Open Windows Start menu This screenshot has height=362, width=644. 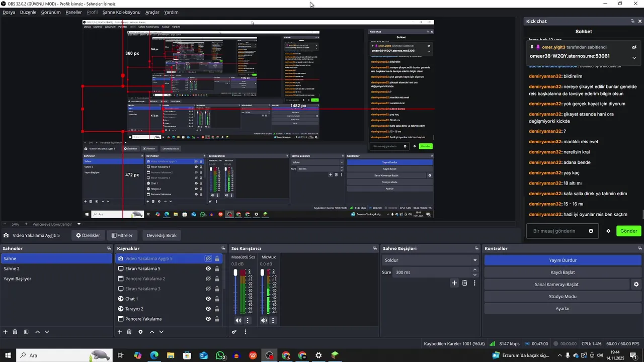pyautogui.click(x=8, y=355)
